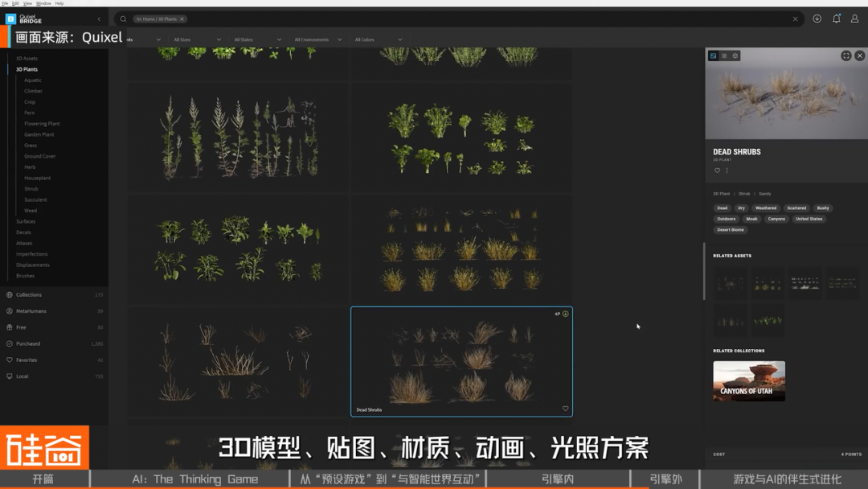
Task: Open more options under Dead Shrubs title
Action: (x=727, y=171)
